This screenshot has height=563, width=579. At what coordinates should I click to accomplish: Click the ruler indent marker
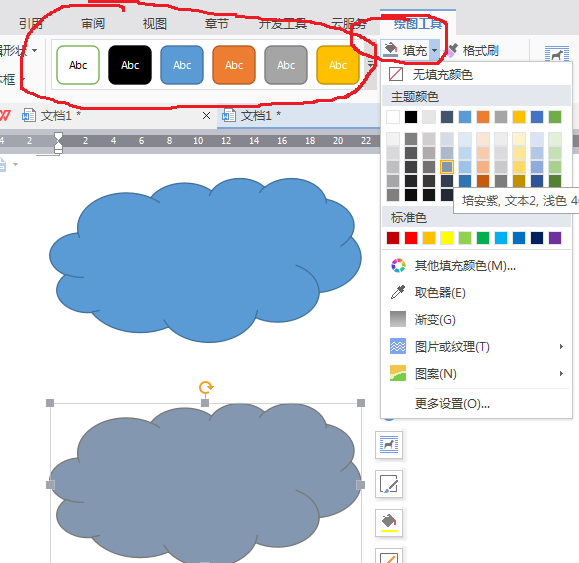point(58,143)
